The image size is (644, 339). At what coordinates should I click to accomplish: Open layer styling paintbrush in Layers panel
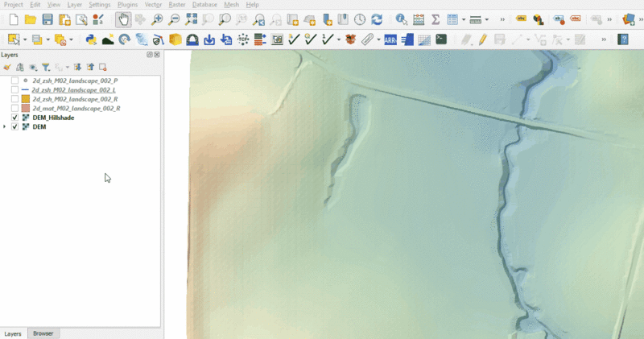[x=7, y=68]
